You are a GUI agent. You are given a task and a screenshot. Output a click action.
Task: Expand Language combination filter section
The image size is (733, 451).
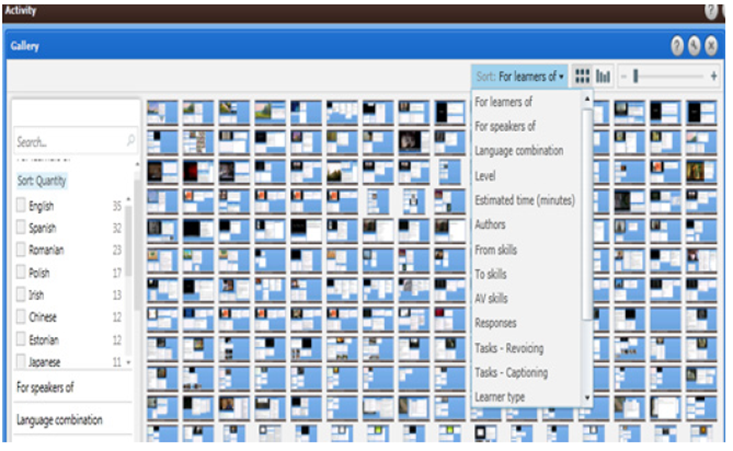(59, 420)
